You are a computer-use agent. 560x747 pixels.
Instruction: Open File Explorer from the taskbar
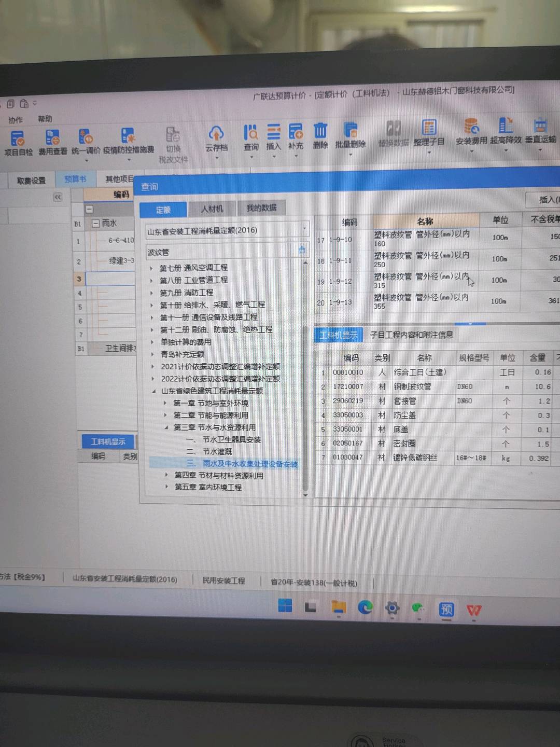pyautogui.click(x=339, y=607)
